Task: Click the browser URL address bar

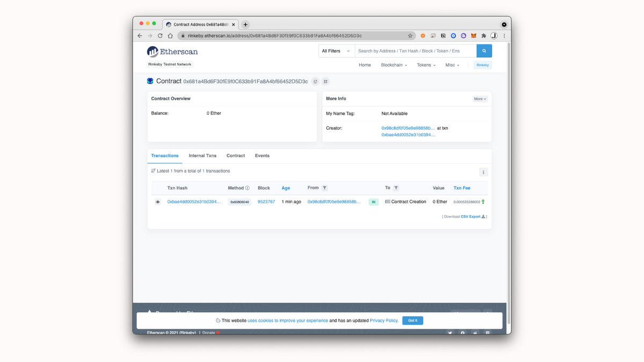Action: point(296,36)
